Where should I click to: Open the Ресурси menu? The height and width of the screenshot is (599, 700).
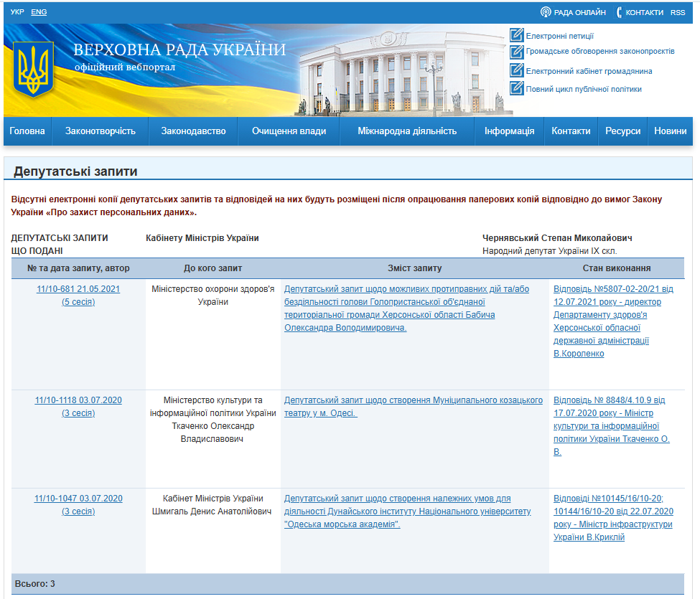622,131
